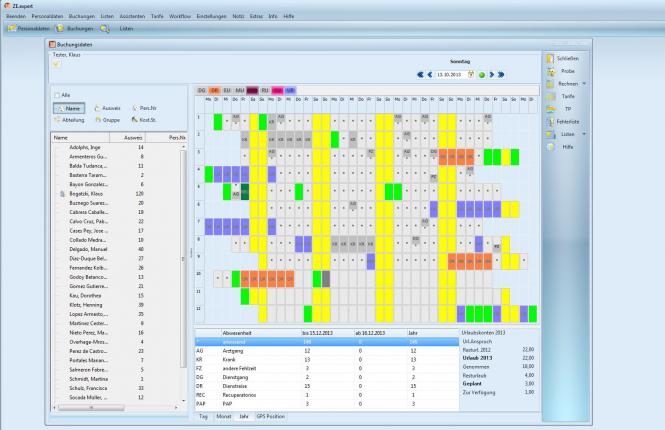Select the Name filter option
Viewport: 665px width, 430px height.
point(70,107)
